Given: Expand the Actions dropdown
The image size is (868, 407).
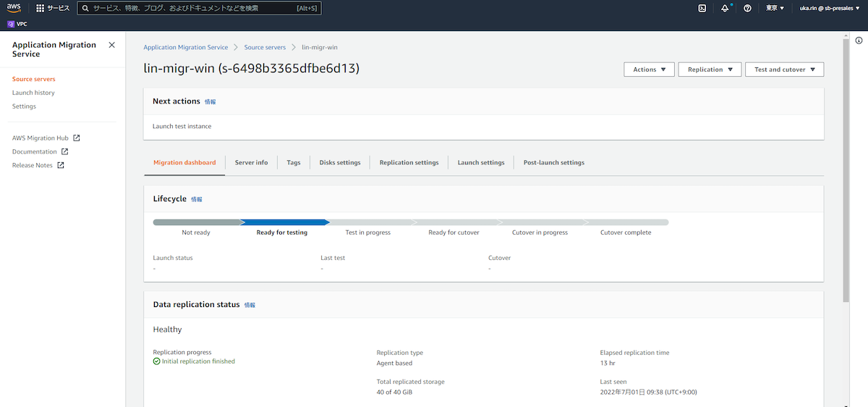Looking at the screenshot, I should point(649,70).
